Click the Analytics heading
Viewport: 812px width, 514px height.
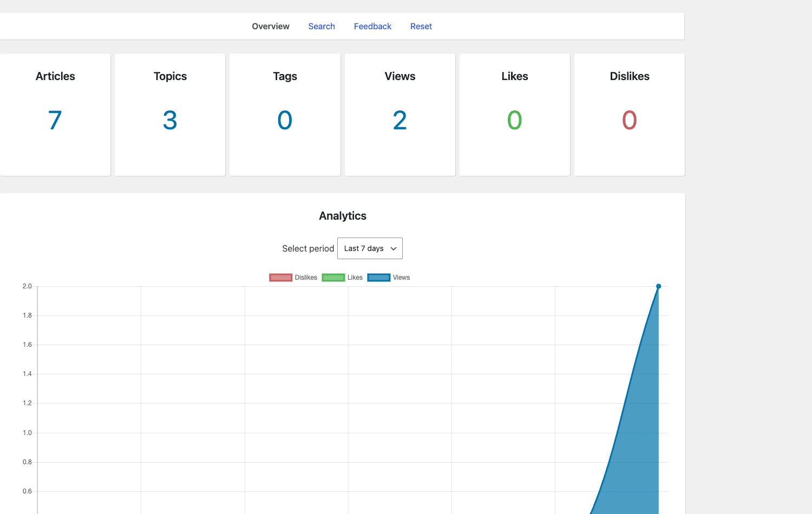pyautogui.click(x=343, y=216)
